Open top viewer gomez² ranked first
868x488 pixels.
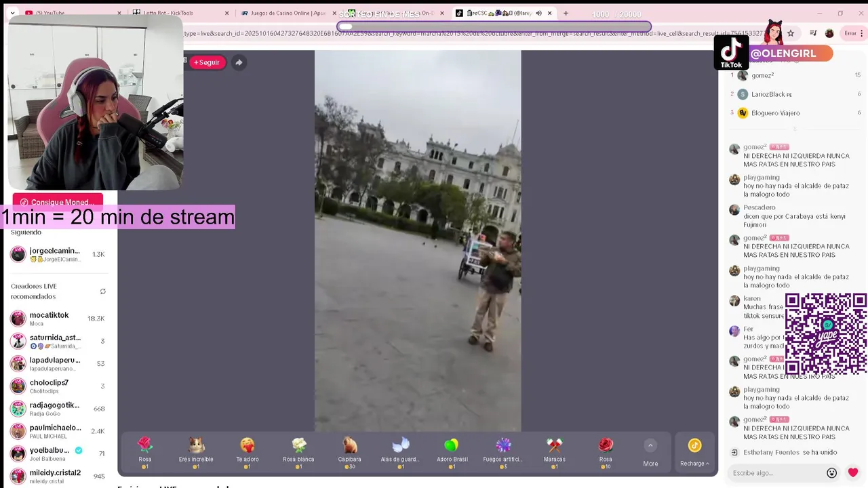[795, 75]
